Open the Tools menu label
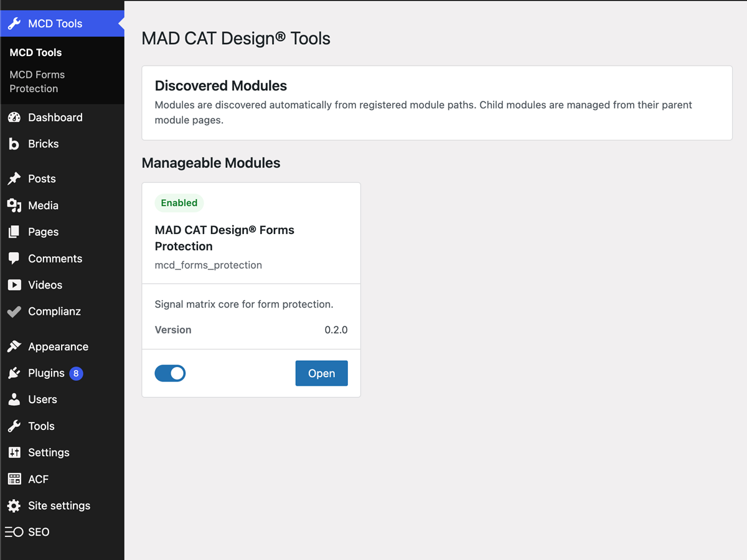747x560 pixels. (x=42, y=426)
